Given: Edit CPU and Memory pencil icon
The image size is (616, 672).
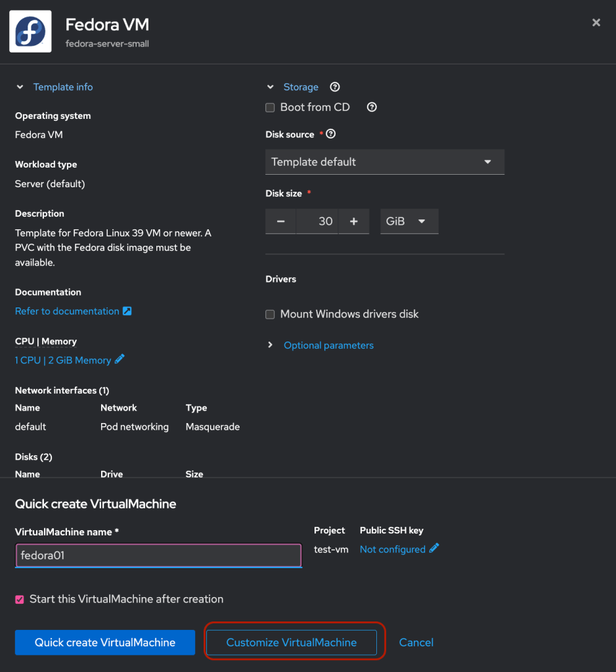Looking at the screenshot, I should tap(120, 359).
